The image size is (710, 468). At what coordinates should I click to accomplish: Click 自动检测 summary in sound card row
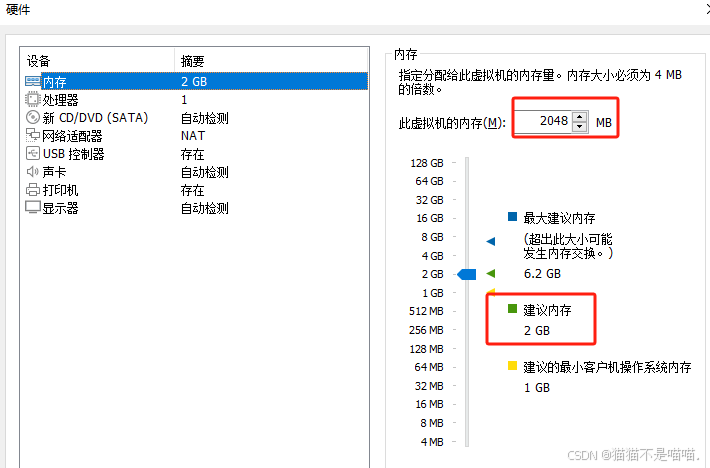(205, 172)
